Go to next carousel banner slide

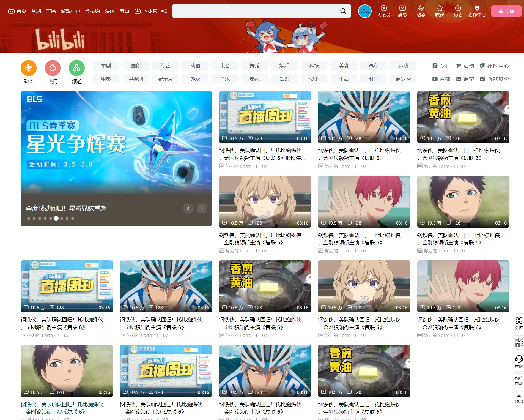pyautogui.click(x=202, y=209)
